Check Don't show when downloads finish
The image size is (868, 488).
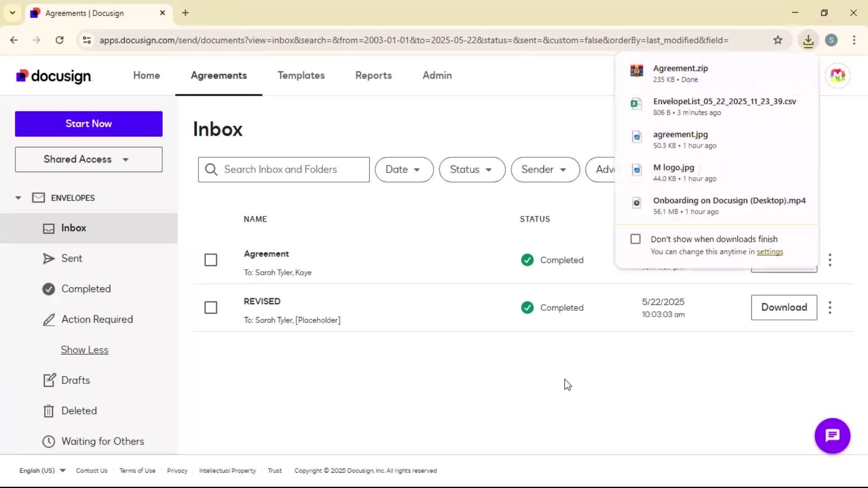[x=635, y=239]
